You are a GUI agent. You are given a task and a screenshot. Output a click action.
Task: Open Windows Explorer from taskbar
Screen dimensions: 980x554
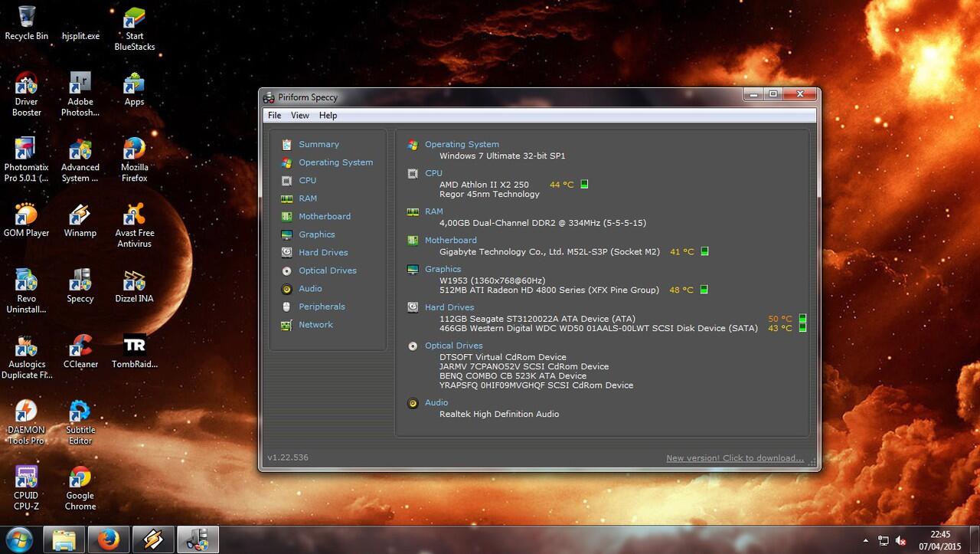point(64,539)
